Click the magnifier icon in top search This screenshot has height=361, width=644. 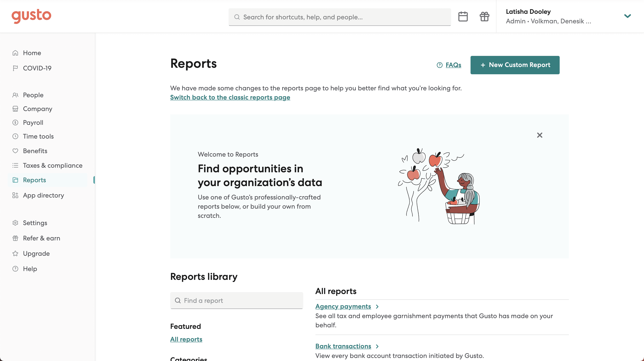237,17
